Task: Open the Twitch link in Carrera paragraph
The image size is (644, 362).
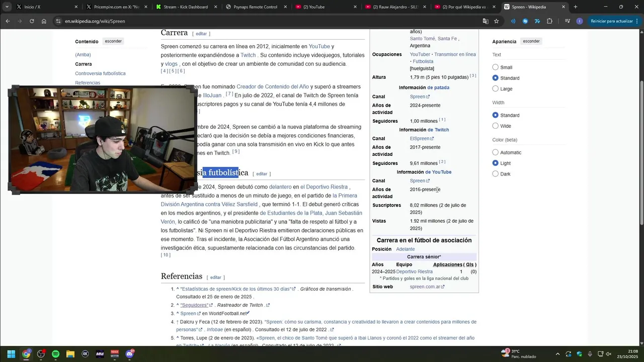Action: click(x=248, y=55)
